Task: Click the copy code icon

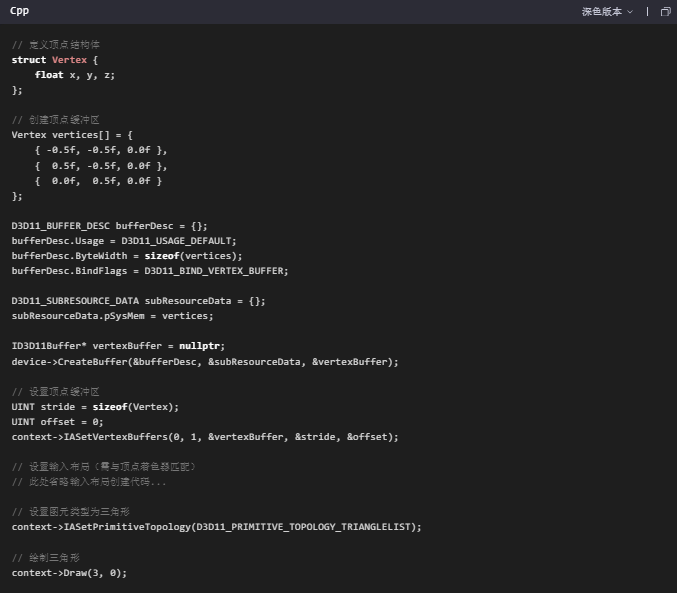Action: [x=665, y=12]
